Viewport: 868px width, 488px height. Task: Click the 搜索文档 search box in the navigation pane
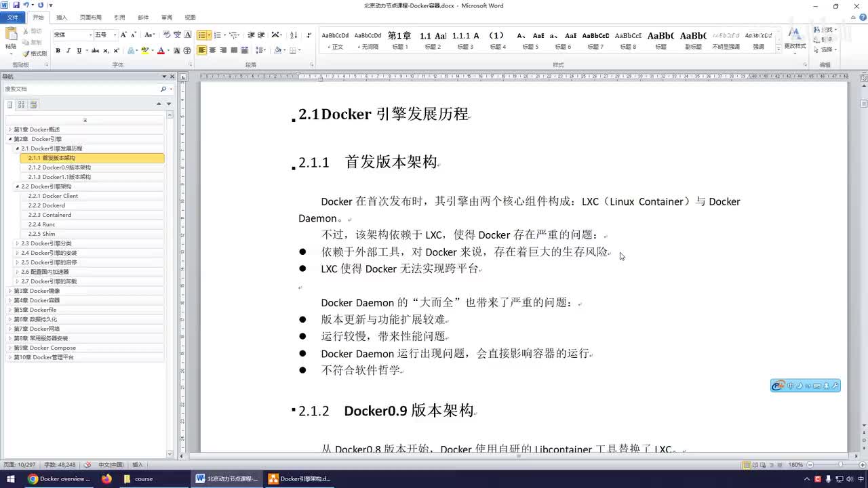tap(80, 89)
